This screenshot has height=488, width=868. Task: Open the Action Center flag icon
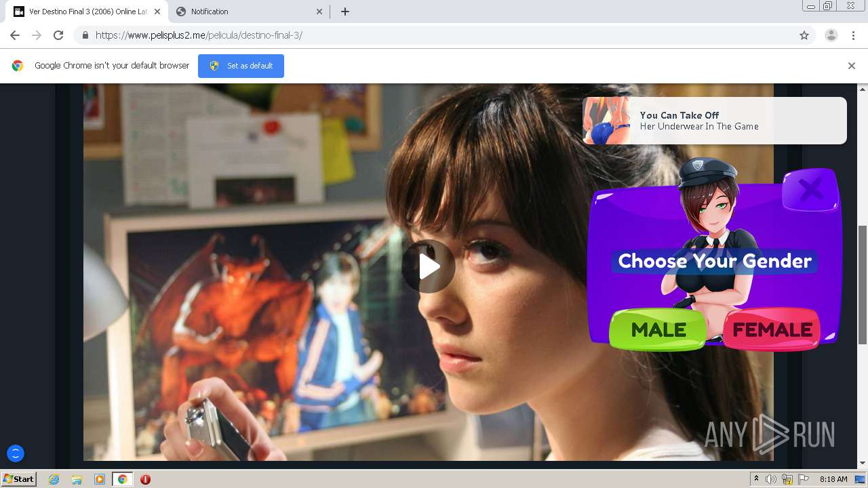click(x=804, y=479)
